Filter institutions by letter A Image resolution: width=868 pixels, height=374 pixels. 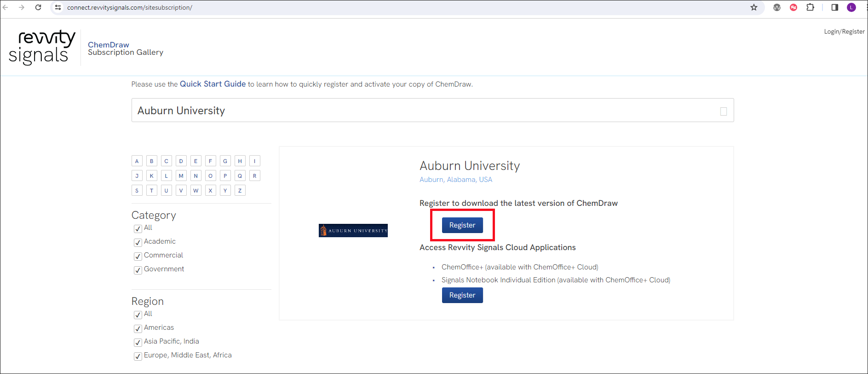click(x=137, y=161)
